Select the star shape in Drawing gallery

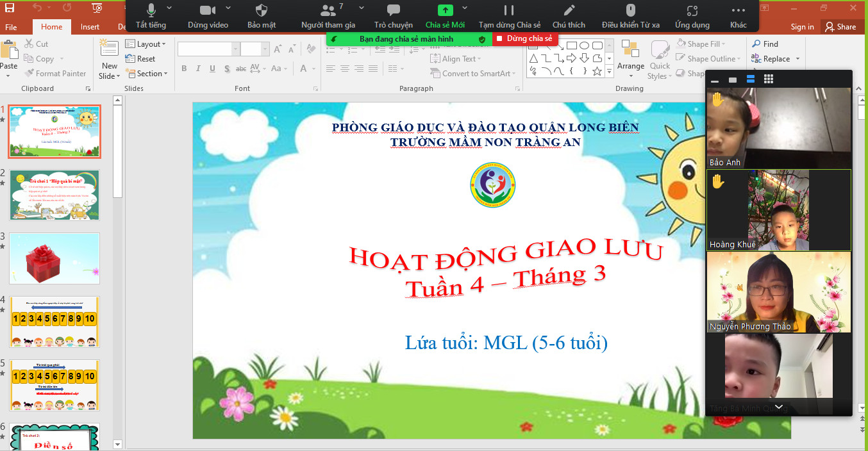click(597, 71)
